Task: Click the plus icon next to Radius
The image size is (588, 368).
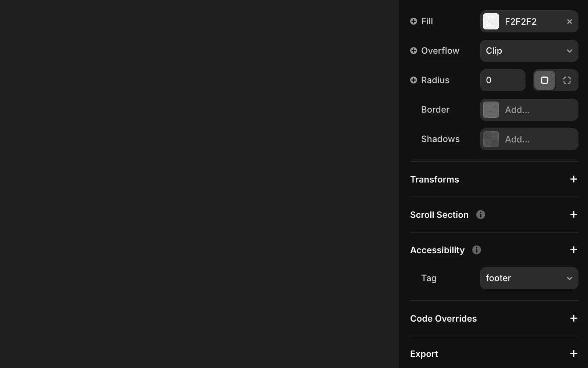Action: pyautogui.click(x=413, y=80)
